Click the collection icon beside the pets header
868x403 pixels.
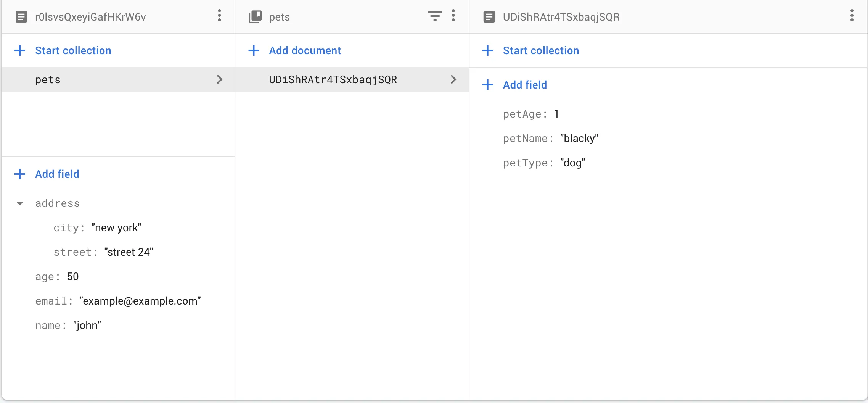tap(255, 17)
